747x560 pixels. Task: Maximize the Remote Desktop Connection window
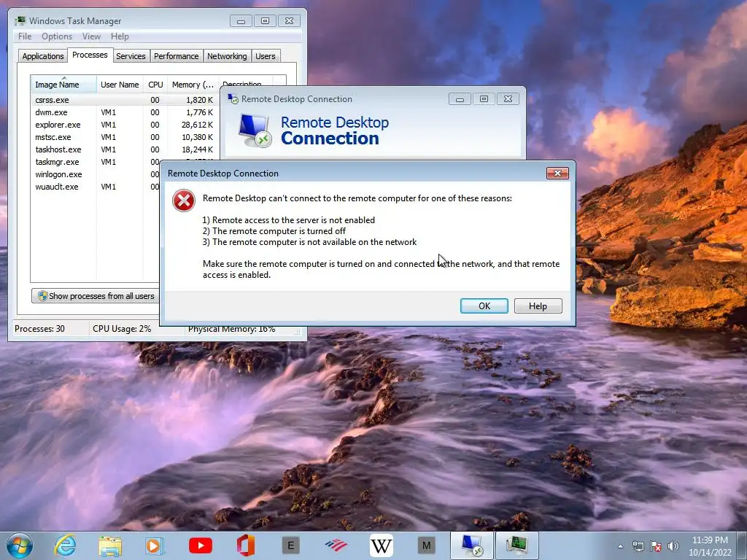[x=484, y=99]
